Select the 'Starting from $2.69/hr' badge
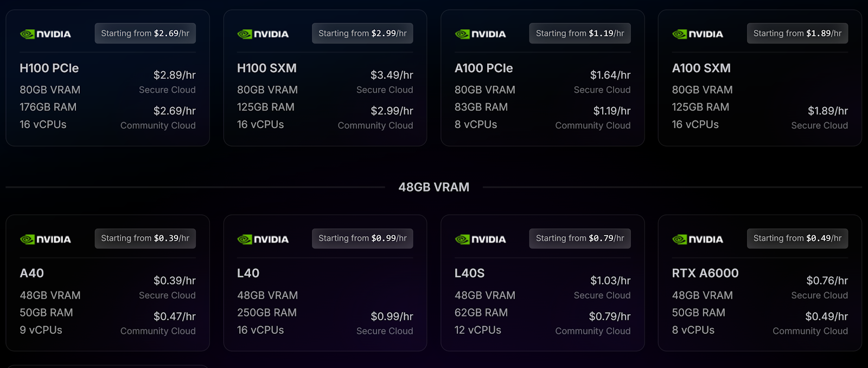The width and height of the screenshot is (868, 368). [145, 33]
